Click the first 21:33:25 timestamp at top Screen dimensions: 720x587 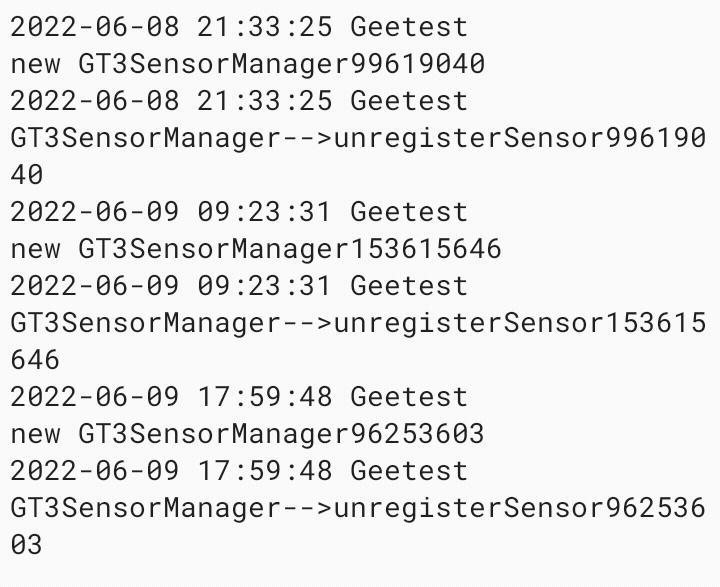tap(262, 27)
